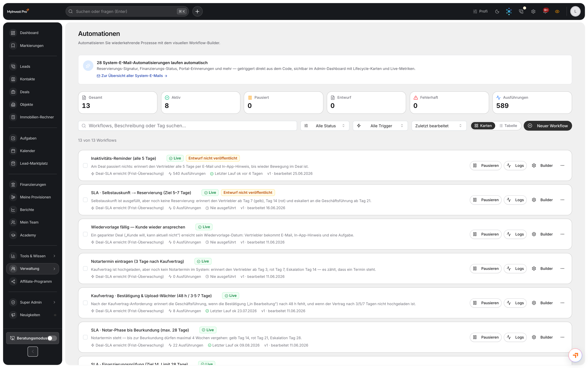Open Neuigkeiten in sidebar
Screen dimensions: 588x368
(33, 315)
